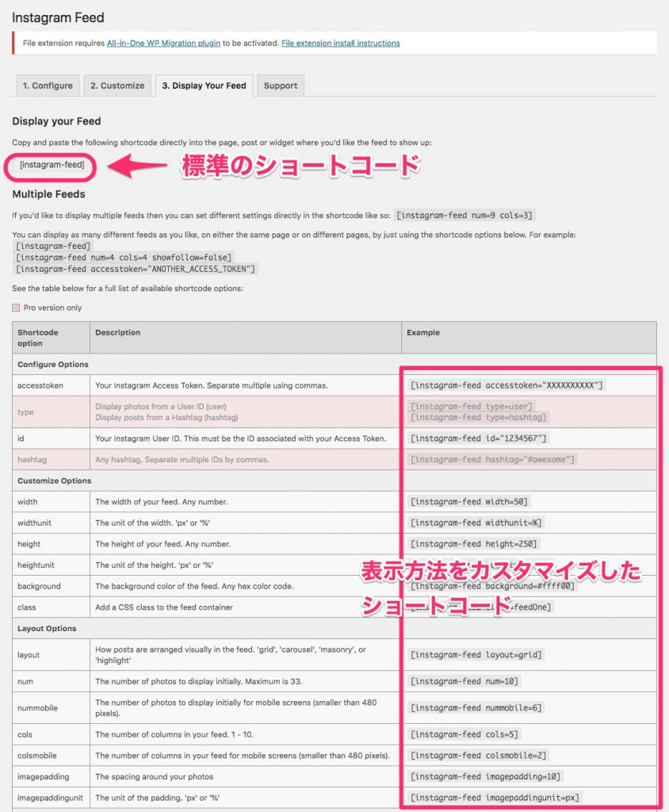
Task: Click the 'How posts are arranged visually' description
Action: tap(231, 654)
